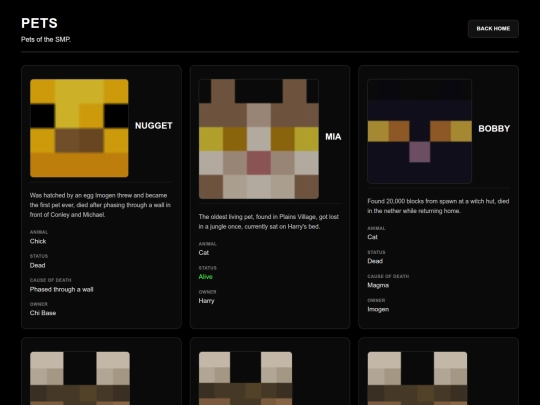
Task: Click Bobby's 'Cause of Death' label
Action: 388,276
